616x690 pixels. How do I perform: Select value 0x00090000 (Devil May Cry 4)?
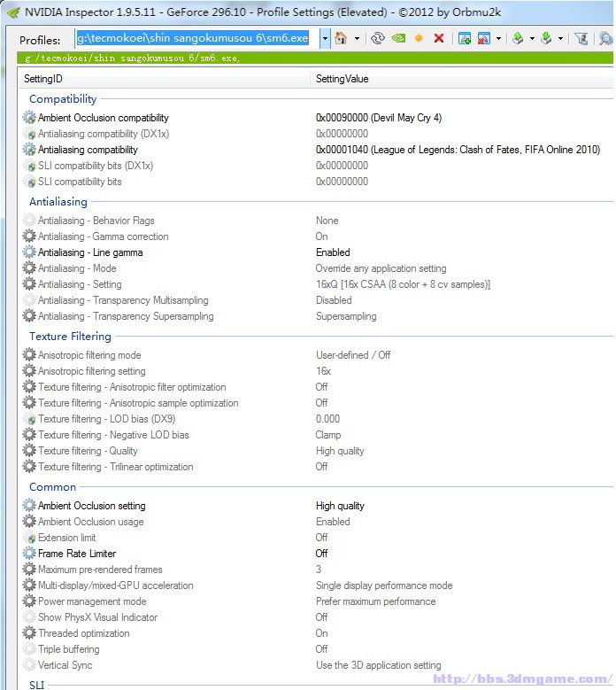[x=379, y=118]
